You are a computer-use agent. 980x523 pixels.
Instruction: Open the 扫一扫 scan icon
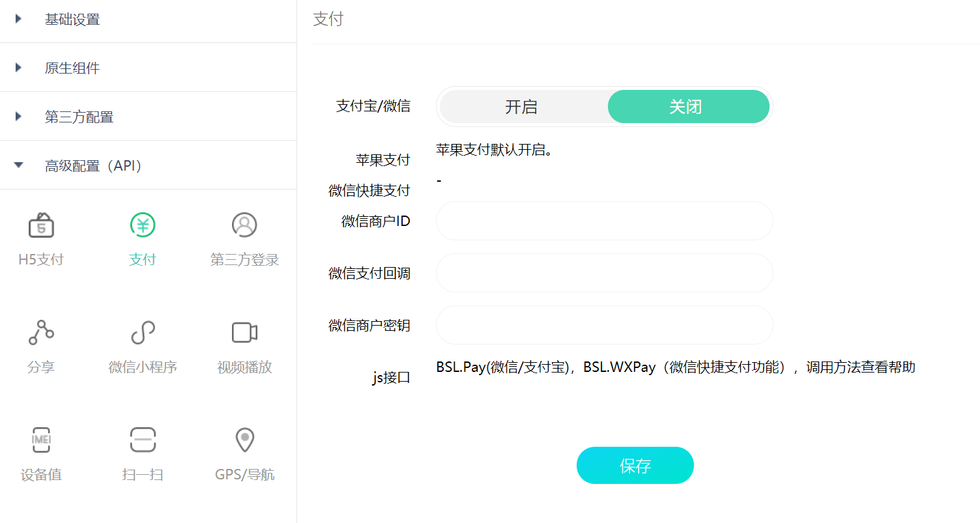(143, 440)
